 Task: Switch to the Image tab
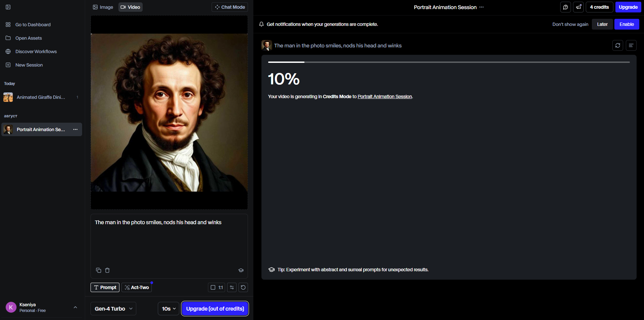tap(103, 7)
